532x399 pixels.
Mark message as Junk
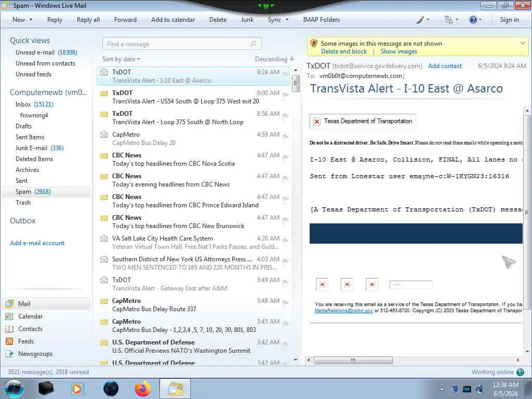pyautogui.click(x=247, y=20)
